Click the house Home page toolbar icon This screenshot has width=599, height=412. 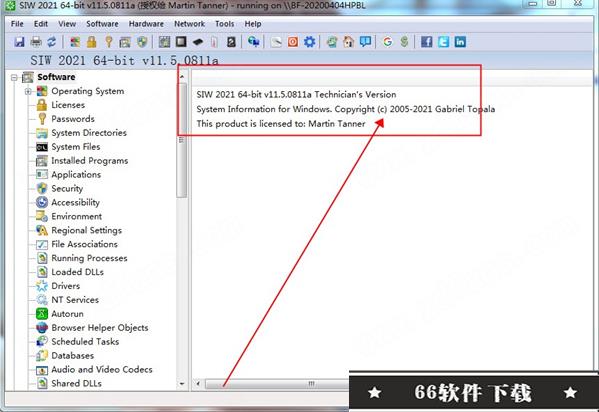(348, 42)
